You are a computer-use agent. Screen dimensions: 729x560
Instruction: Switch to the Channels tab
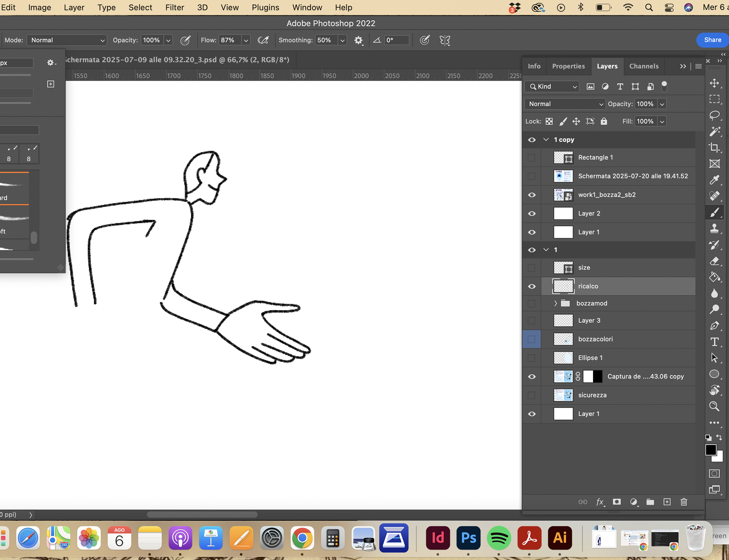point(644,66)
